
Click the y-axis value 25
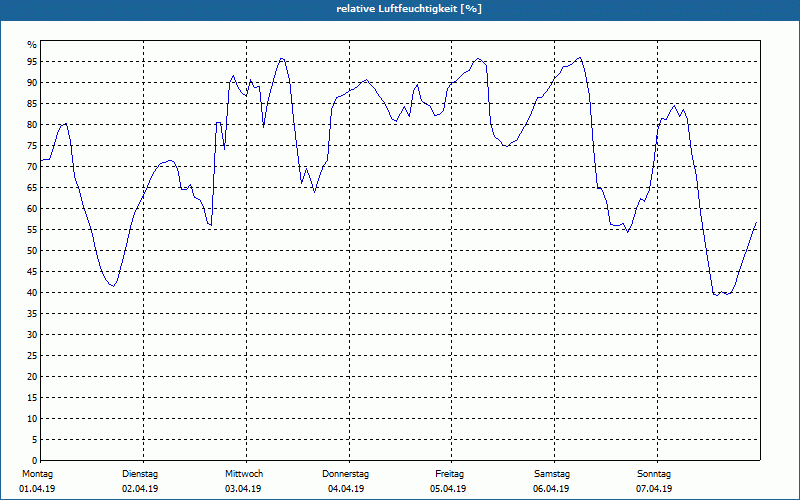point(32,356)
